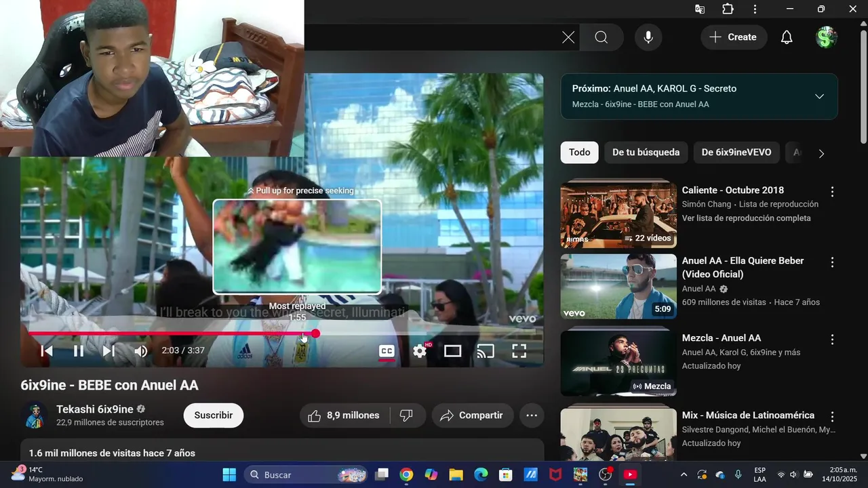The image size is (868, 488).
Task: Select the De 6ix9ineVEVO chip
Action: 736,152
